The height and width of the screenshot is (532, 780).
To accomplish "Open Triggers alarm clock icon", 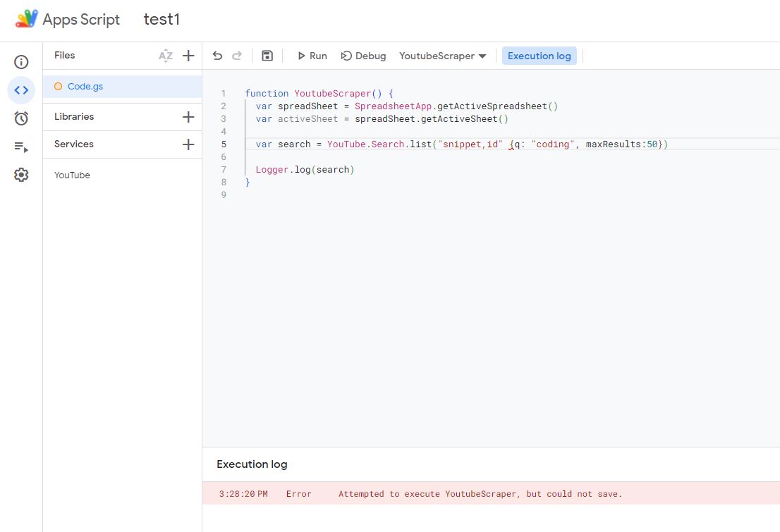I will 21,118.
